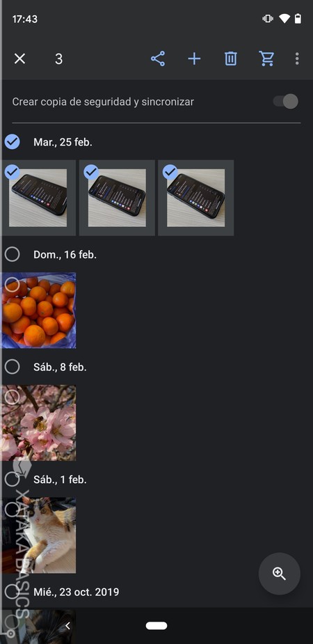This screenshot has width=313, height=644.
Task: Select the calico cat photo thumbnail
Action: [x=39, y=535]
